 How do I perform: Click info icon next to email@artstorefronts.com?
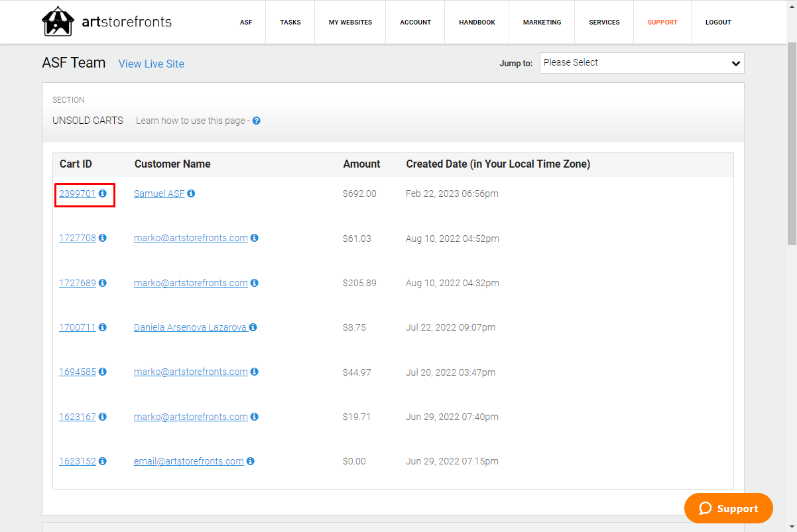click(251, 461)
